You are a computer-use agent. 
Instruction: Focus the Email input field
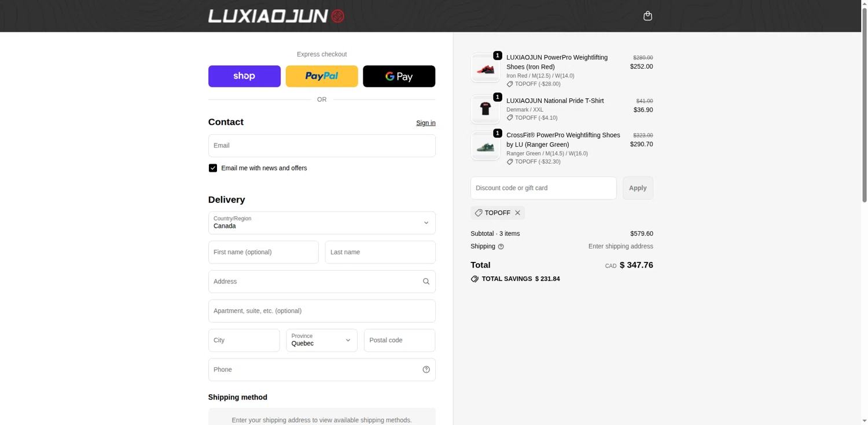tap(322, 146)
